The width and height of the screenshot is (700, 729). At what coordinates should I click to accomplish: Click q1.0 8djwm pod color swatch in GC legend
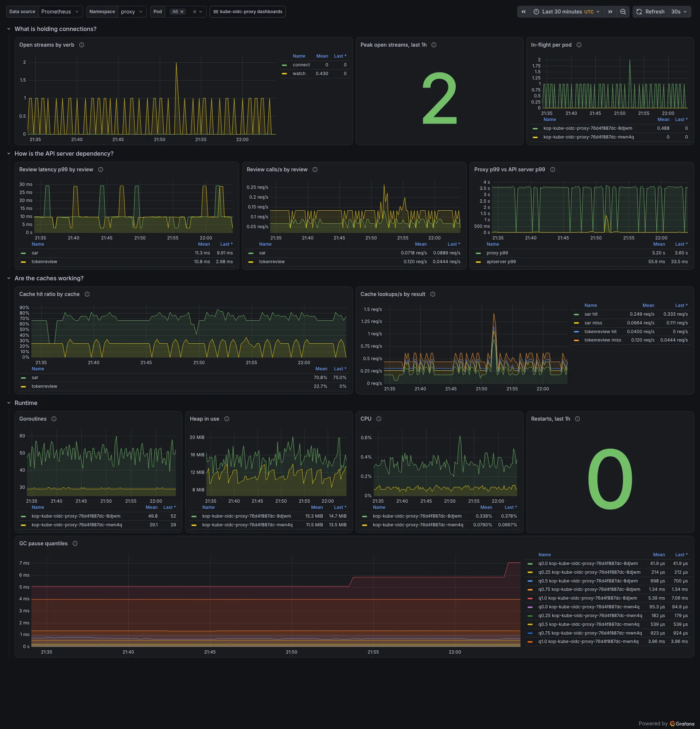[530, 599]
